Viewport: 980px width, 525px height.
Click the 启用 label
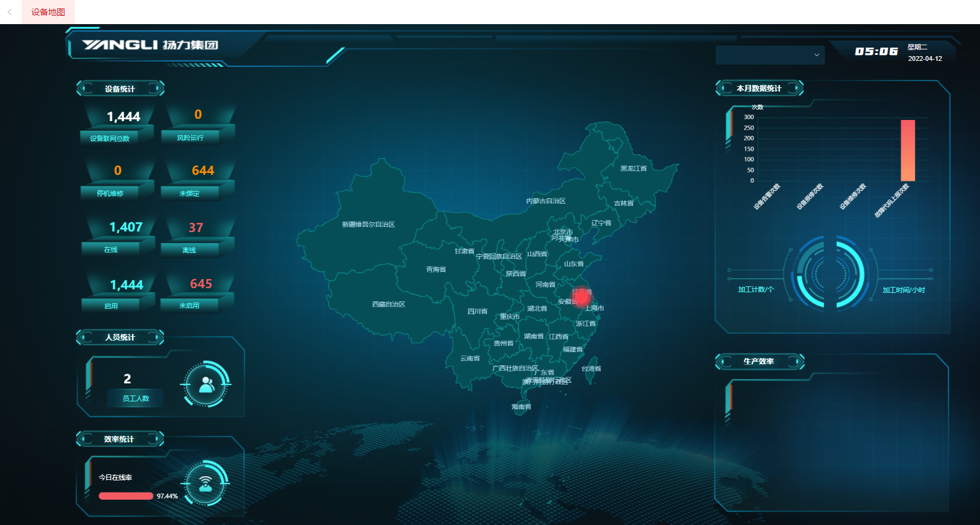(111, 306)
